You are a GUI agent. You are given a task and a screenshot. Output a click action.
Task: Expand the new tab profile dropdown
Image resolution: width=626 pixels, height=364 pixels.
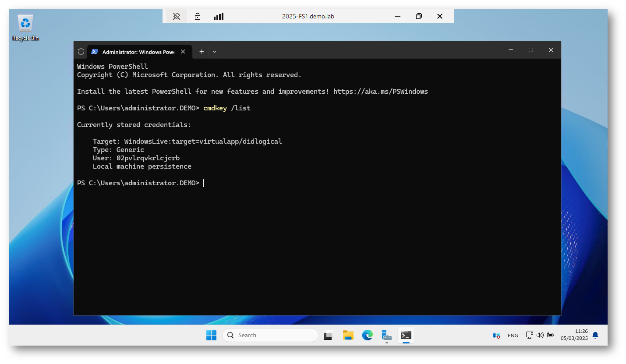click(215, 51)
